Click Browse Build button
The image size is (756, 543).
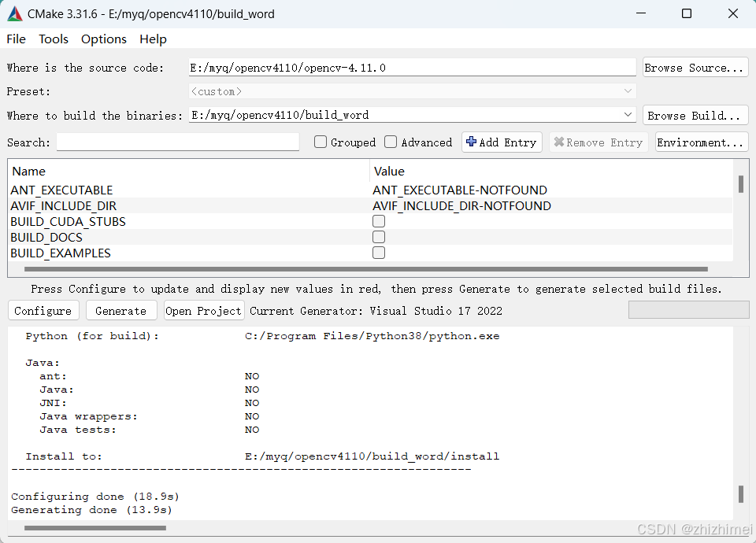click(x=695, y=115)
